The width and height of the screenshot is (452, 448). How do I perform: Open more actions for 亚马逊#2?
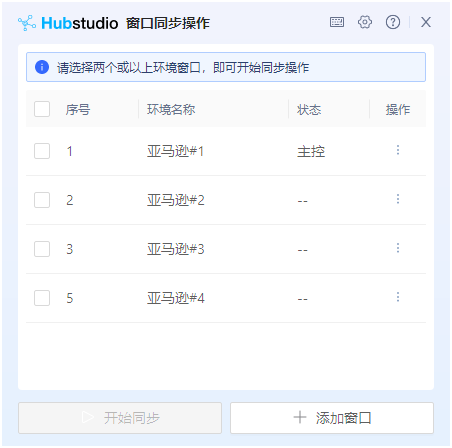coord(398,199)
